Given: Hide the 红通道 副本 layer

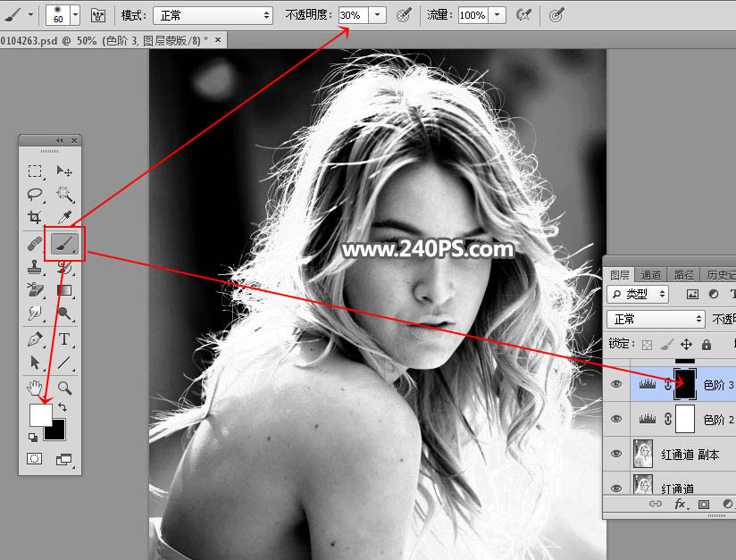Looking at the screenshot, I should [x=615, y=455].
